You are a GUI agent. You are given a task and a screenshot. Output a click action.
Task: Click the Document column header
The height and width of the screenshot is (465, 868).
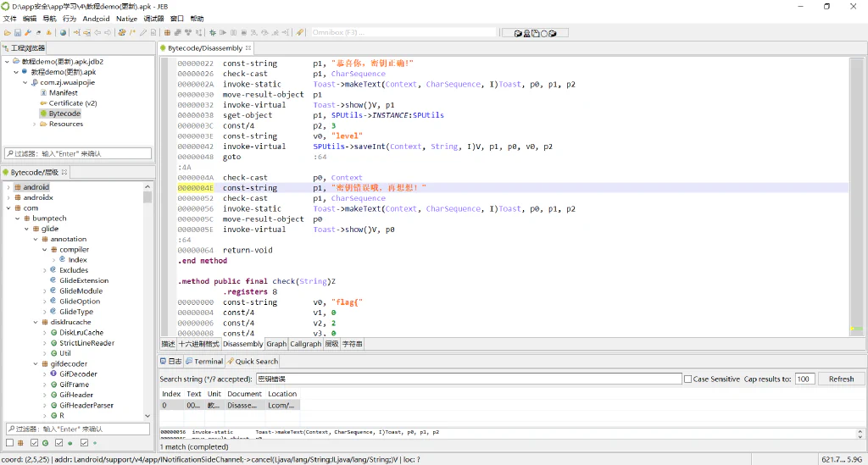[244, 394]
